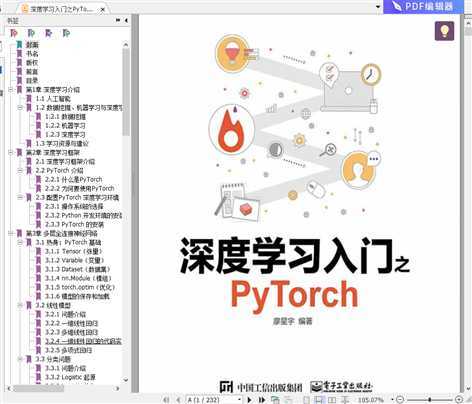
Task: Collapse the 3.1 热身 PyTorch 基础 node
Action: coord(20,242)
